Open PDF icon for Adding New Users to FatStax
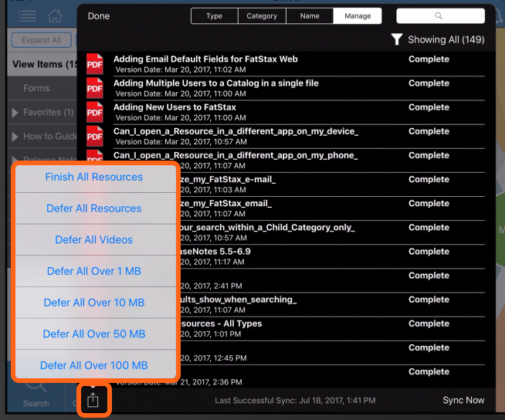505x420 pixels. point(95,113)
